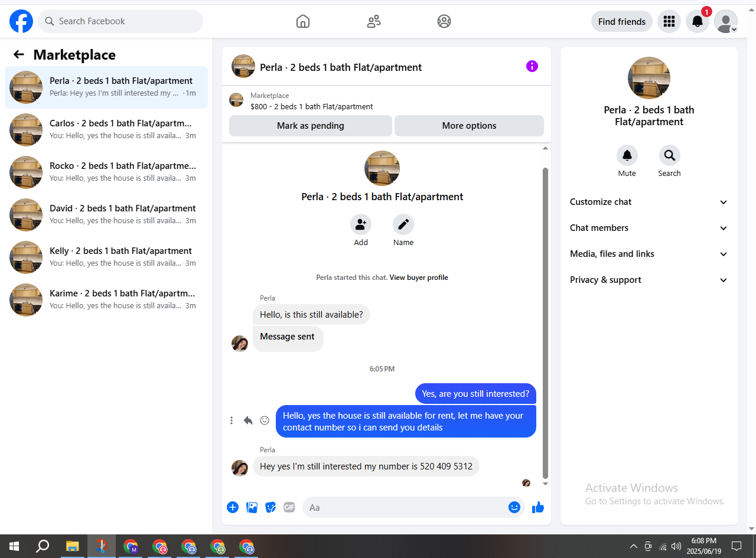The width and height of the screenshot is (756, 558).
Task: Attach a file with the photo icon
Action: [x=252, y=507]
